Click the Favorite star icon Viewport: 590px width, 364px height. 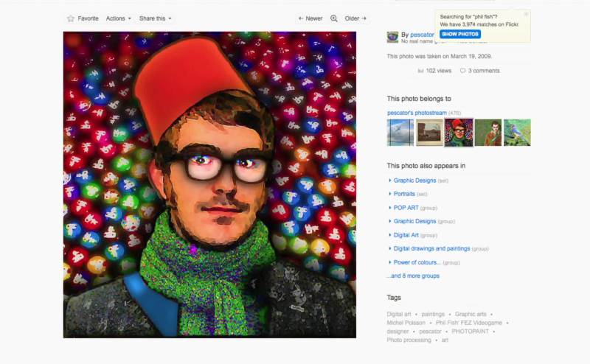71,18
